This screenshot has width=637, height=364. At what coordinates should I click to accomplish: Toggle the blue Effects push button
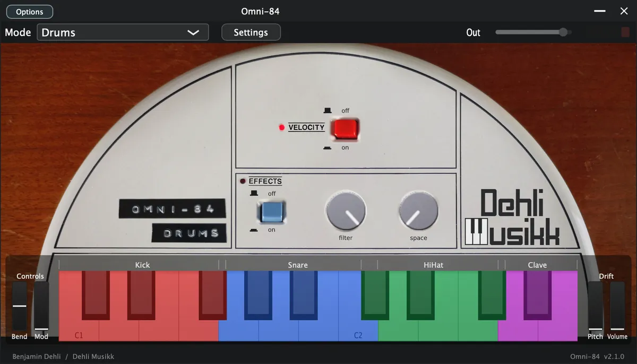point(271,211)
